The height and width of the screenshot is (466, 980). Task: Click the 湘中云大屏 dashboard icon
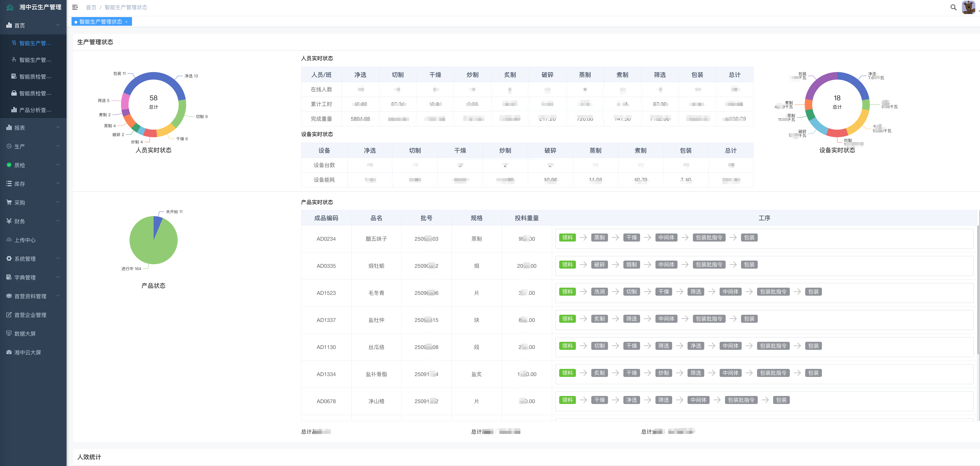point(9,352)
